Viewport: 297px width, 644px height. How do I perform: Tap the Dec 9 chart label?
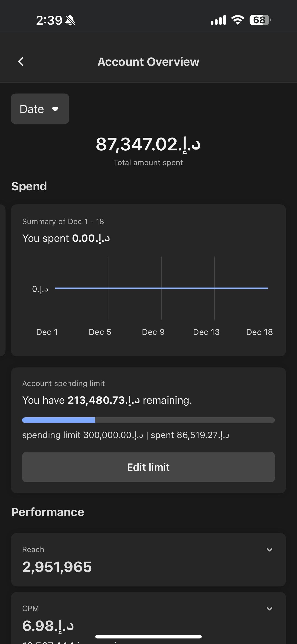(x=153, y=332)
